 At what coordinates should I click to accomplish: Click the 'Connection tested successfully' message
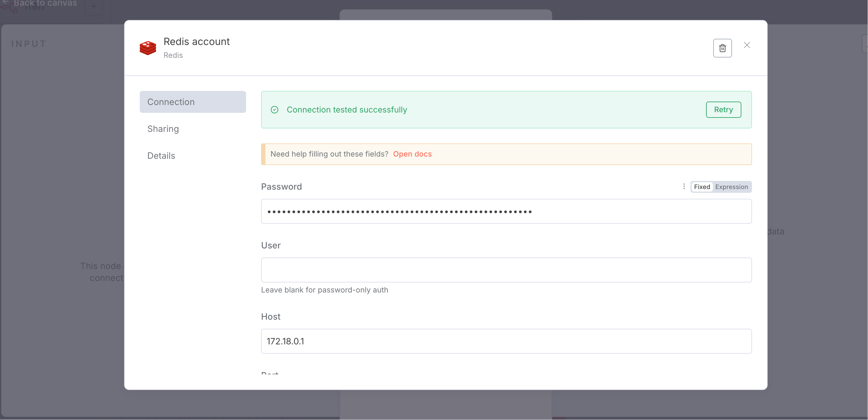pyautogui.click(x=347, y=110)
